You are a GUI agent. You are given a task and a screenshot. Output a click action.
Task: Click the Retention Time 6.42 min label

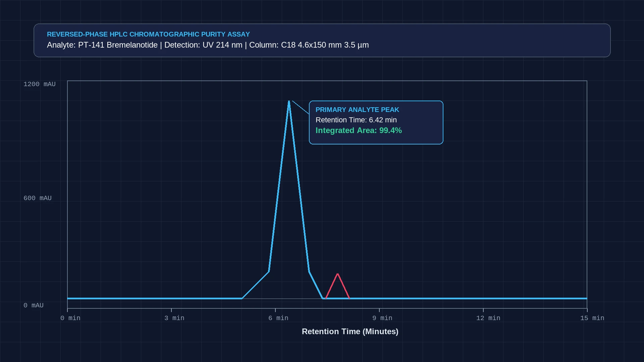356,120
